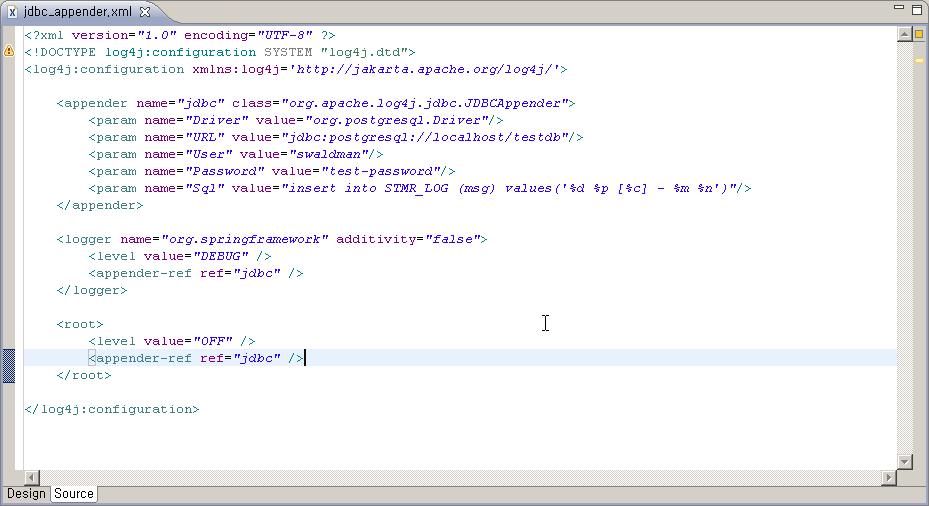Click the yellow warning summary square in overview ruler
Viewport: 929px width, 506px height.
point(918,34)
